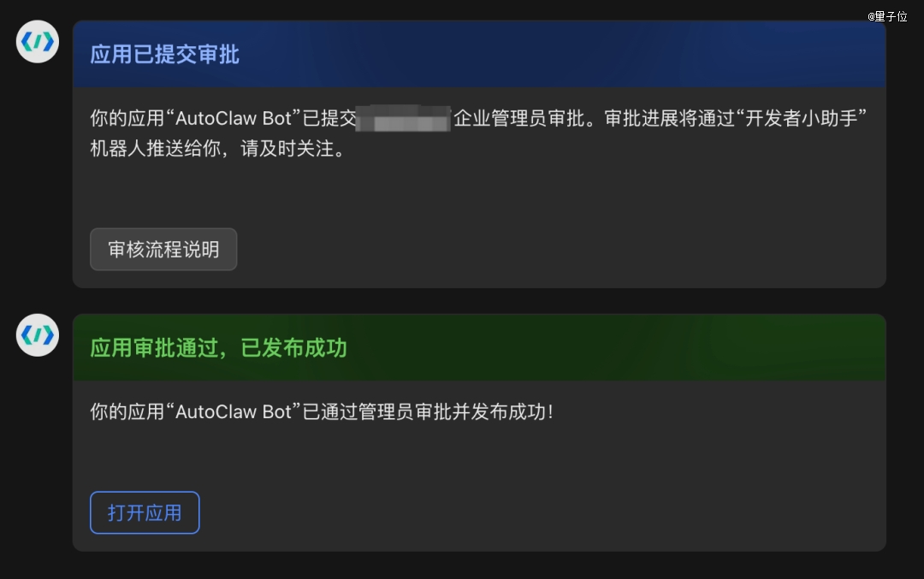Click the 打开应用 button

point(145,512)
